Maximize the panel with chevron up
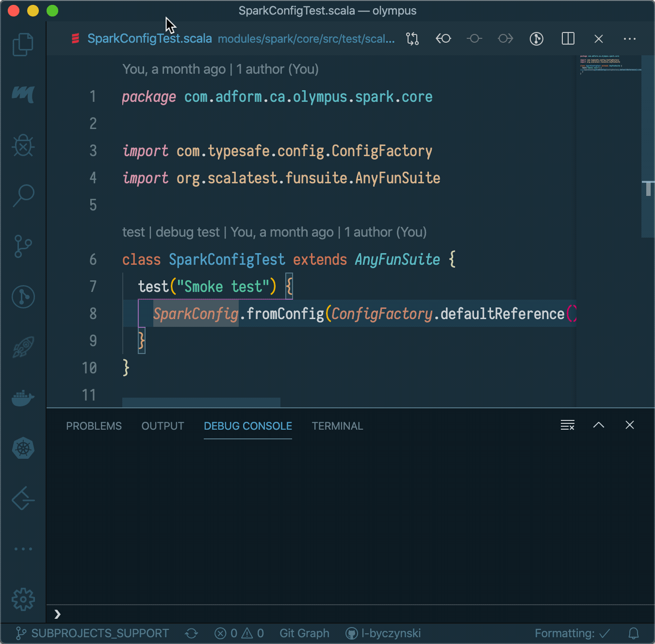Screen dimensions: 655x644 coord(599,425)
